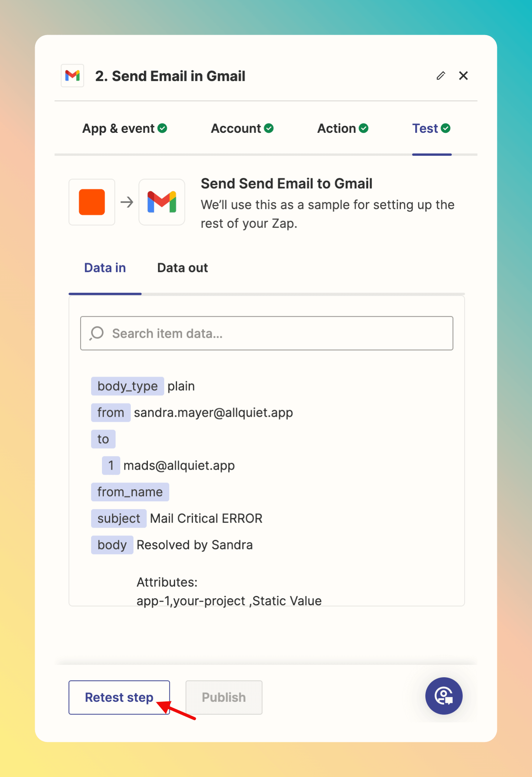The width and height of the screenshot is (532, 777).
Task: Switch to the Data out tab
Action: (x=183, y=268)
